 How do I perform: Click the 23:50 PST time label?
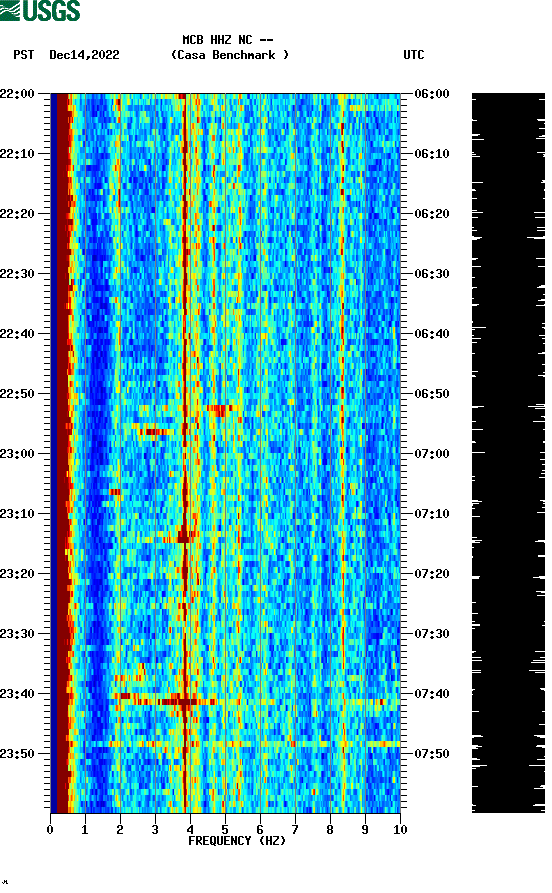coord(17,753)
